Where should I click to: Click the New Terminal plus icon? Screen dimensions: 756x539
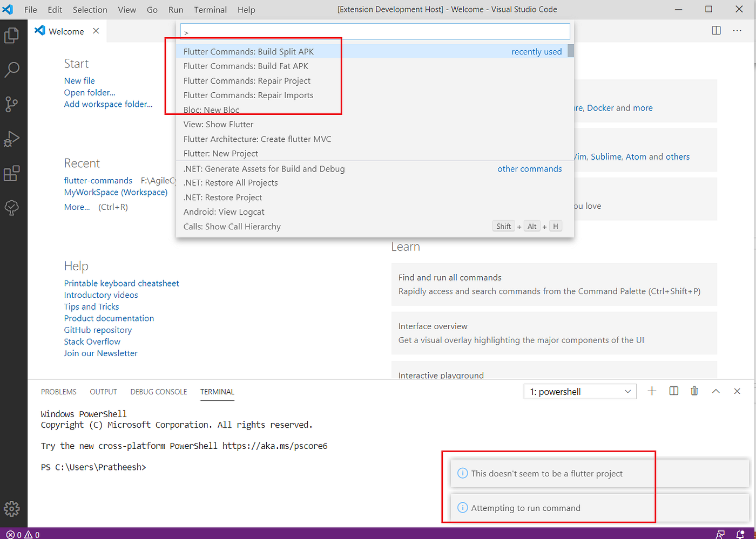[x=652, y=391]
